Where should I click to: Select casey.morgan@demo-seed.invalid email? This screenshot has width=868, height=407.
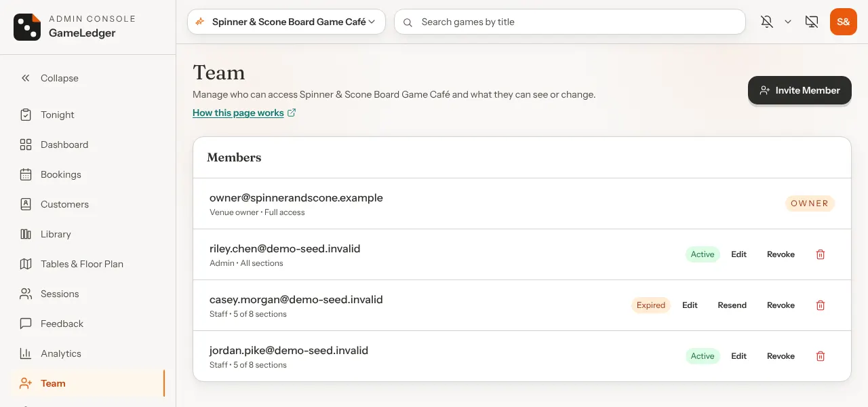pyautogui.click(x=296, y=300)
